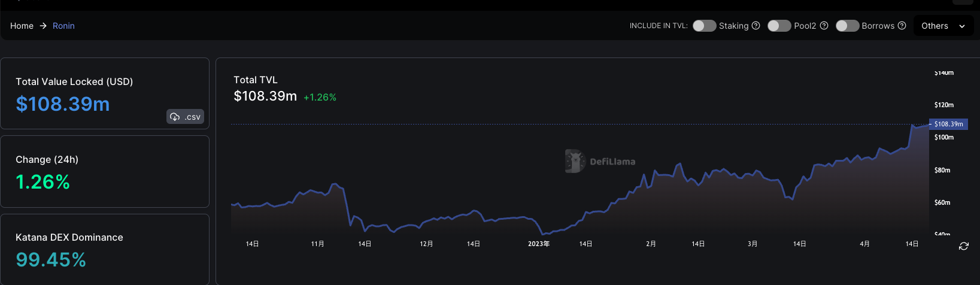
Task: Click the Borrows help question icon
Action: (902, 26)
